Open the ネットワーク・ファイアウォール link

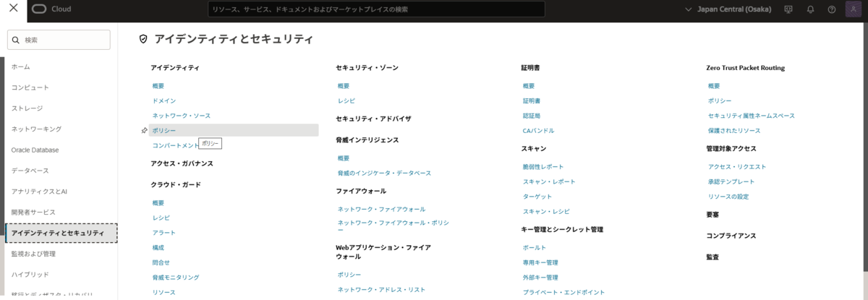pyautogui.click(x=381, y=209)
